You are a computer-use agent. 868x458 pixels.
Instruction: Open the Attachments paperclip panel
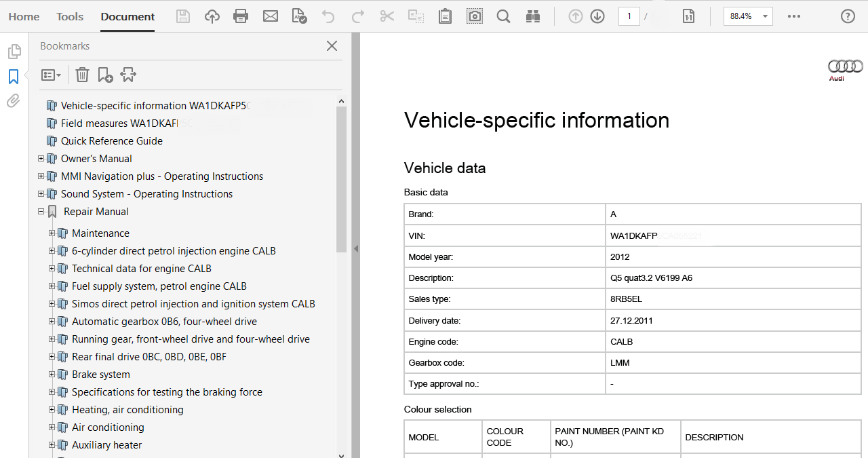[x=14, y=101]
